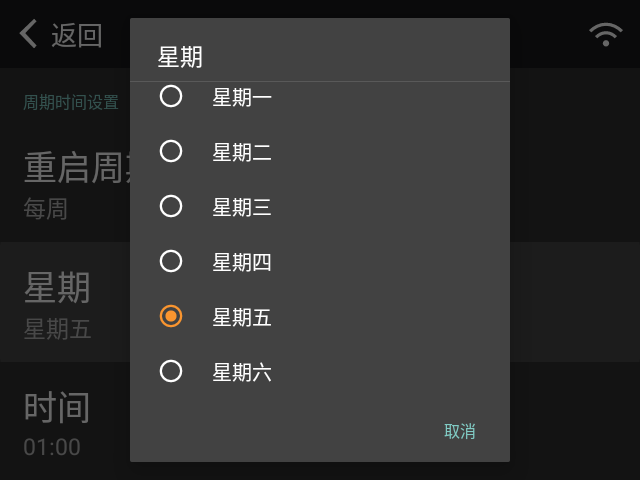Open the 星期 setting row showing 星期五
This screenshot has width=640, height=480.
click(65, 302)
